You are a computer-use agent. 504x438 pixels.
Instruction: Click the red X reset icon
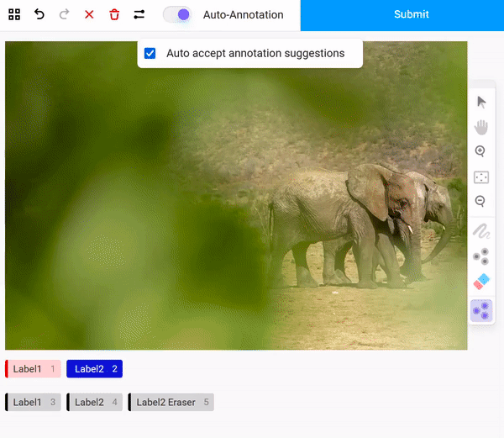[89, 14]
